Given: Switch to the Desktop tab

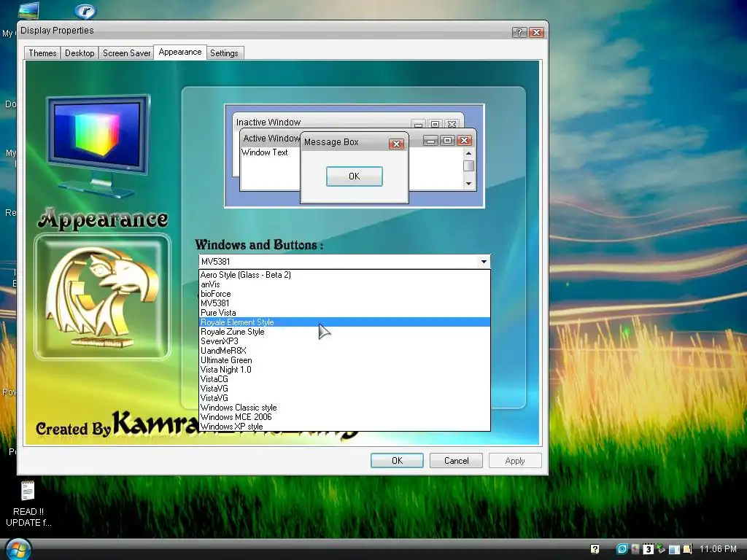Looking at the screenshot, I should [80, 52].
